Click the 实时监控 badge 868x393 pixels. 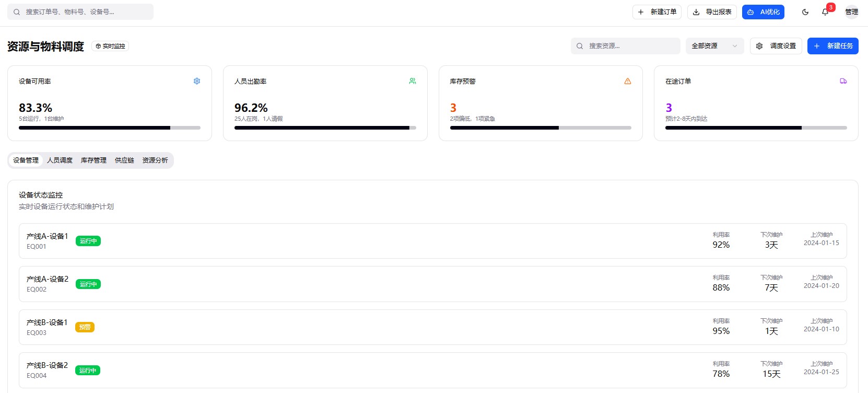(110, 46)
